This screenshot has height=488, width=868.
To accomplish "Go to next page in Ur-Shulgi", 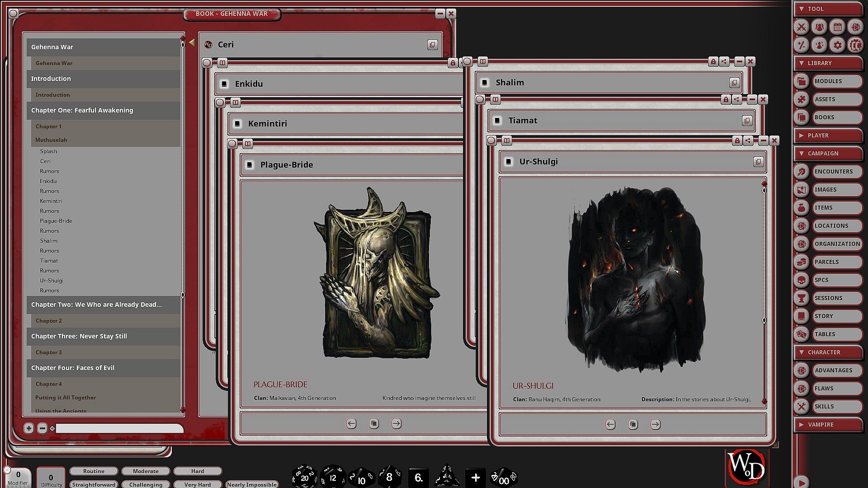I will (655, 424).
